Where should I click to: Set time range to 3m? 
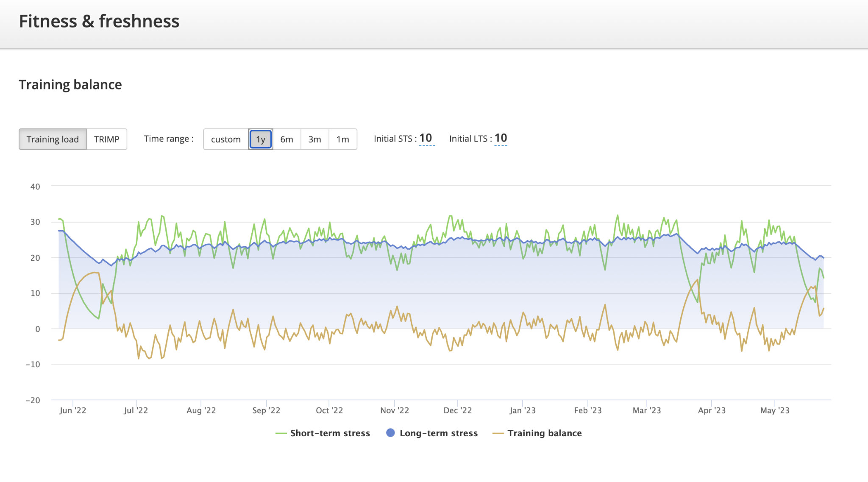pos(314,139)
